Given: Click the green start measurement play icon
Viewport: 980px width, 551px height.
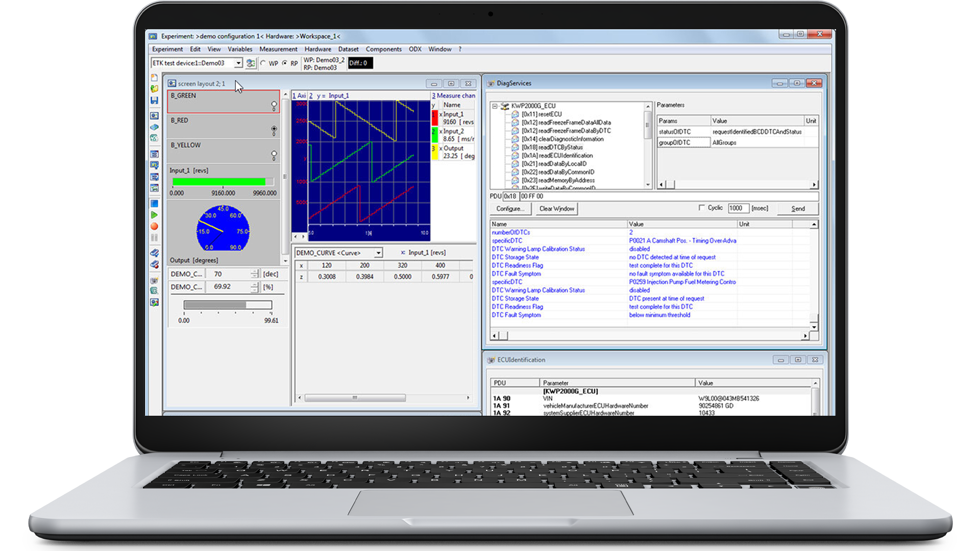Looking at the screenshot, I should (x=154, y=215).
